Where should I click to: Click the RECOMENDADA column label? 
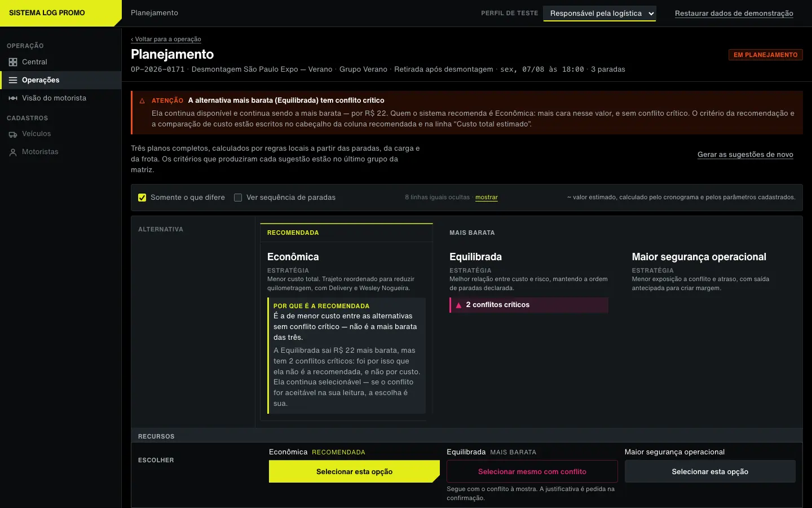[293, 233]
